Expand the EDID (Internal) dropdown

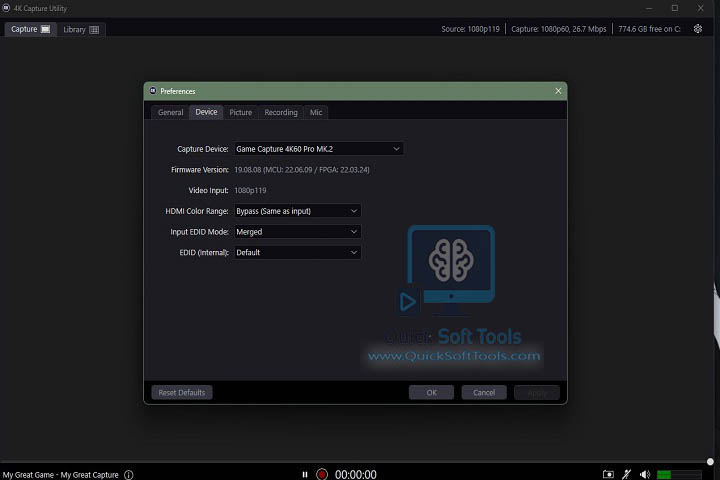point(297,252)
